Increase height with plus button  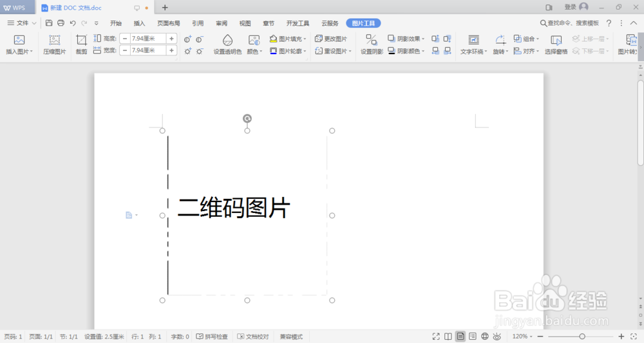[172, 39]
